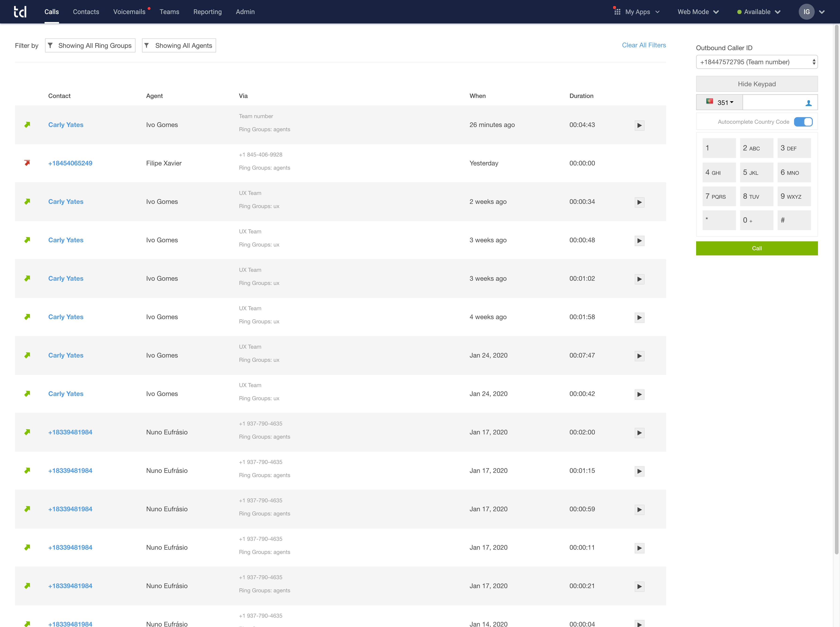Go to the Voicemails tab
The width and height of the screenshot is (840, 627).
click(x=129, y=12)
